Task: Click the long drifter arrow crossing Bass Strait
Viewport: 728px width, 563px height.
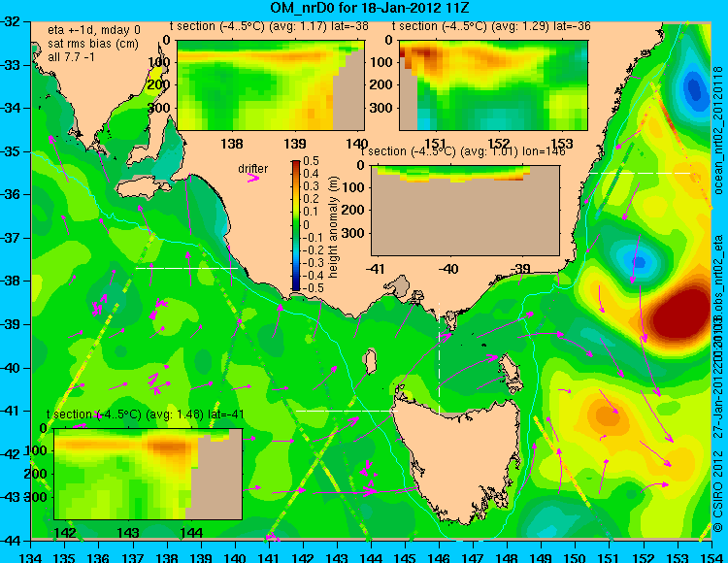Action: click(422, 362)
